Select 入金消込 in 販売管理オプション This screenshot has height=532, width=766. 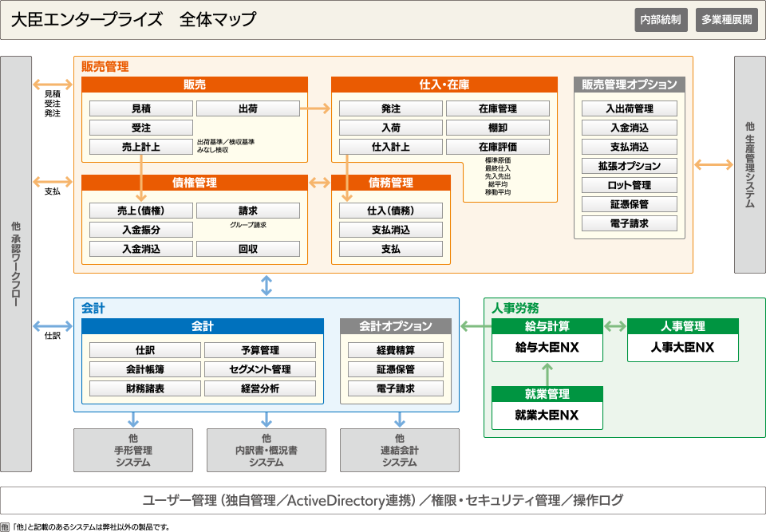(x=630, y=128)
